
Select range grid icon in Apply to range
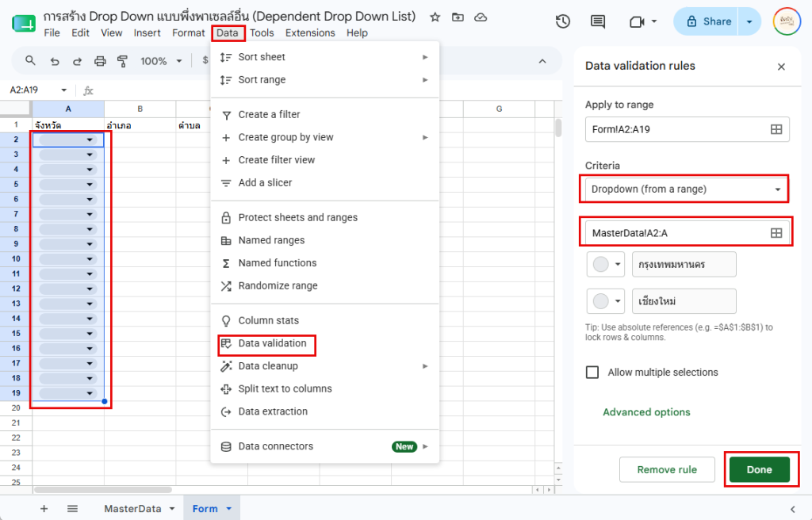[x=776, y=129]
